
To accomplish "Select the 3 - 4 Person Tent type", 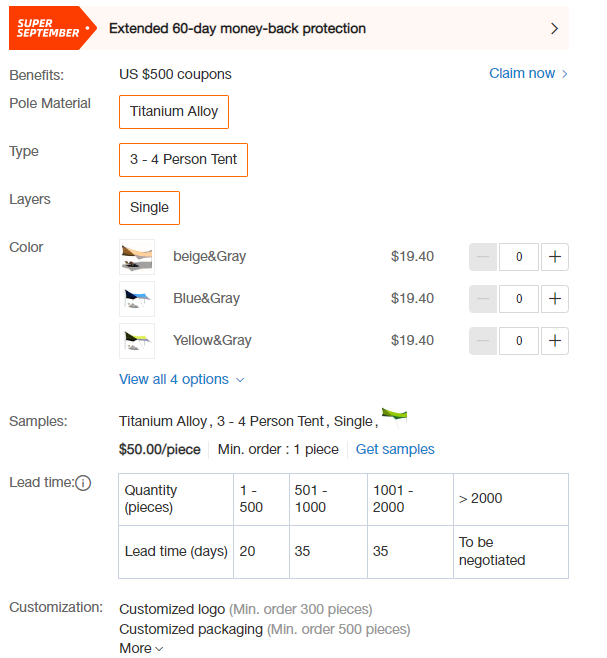I will click(x=183, y=159).
